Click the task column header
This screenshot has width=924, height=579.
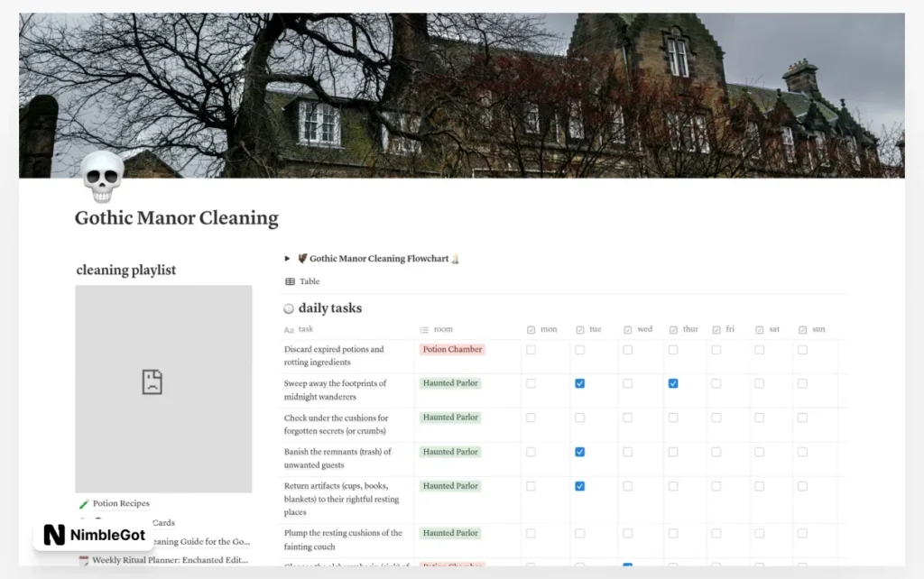(347, 329)
